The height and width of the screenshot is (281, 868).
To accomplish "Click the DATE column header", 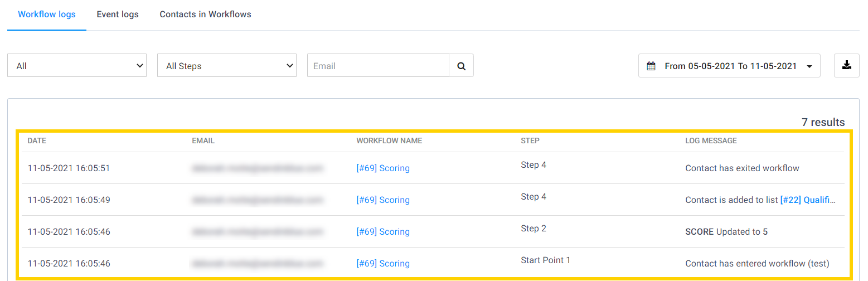I will (37, 141).
